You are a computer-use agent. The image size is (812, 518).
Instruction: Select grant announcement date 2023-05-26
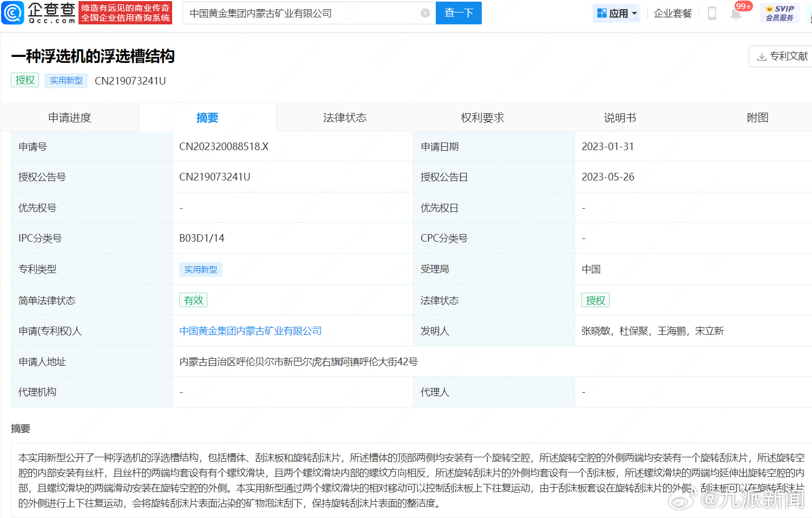pyautogui.click(x=608, y=177)
